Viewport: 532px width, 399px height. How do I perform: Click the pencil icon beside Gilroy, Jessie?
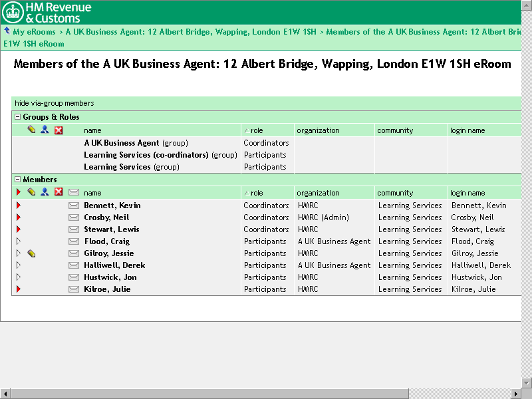point(31,253)
